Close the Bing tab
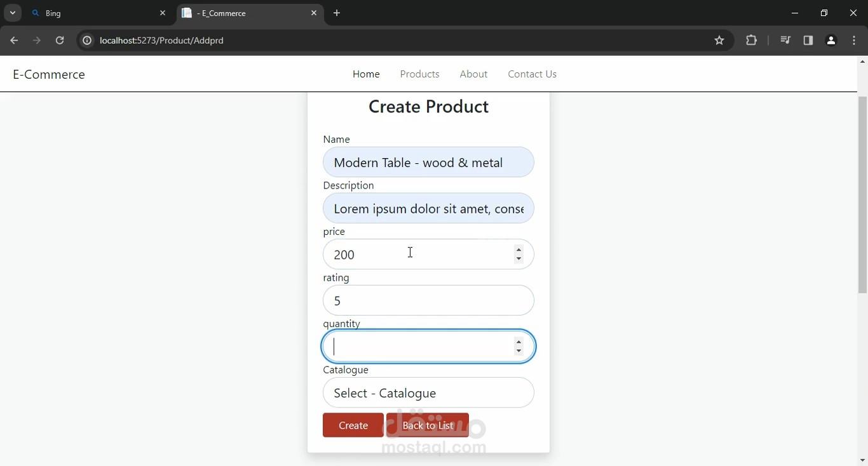 click(x=163, y=13)
